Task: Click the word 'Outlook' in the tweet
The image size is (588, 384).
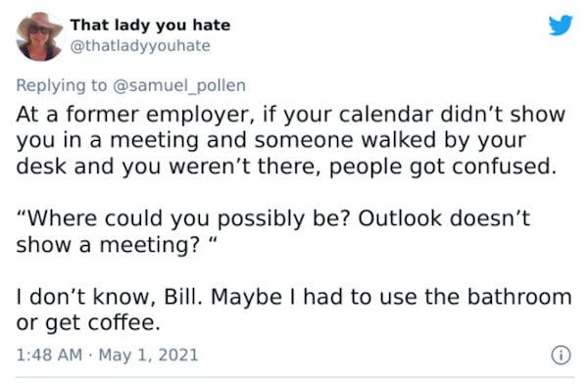Action: pos(400,218)
